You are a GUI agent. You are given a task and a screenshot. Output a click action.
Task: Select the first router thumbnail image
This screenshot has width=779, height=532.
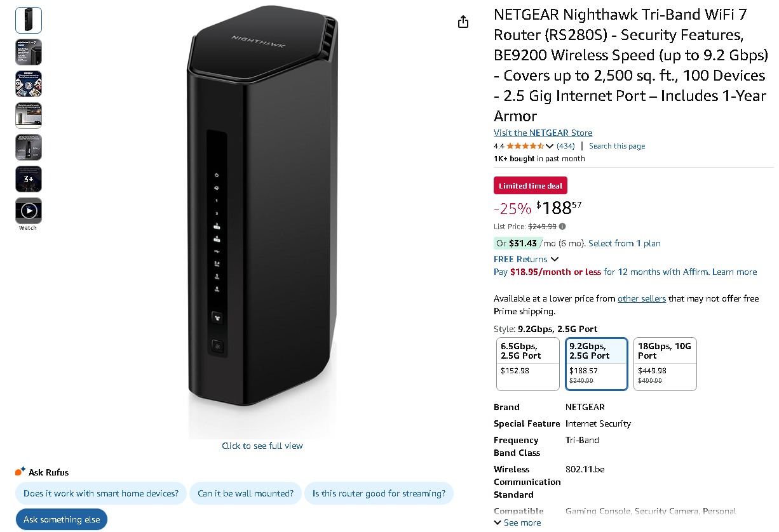(x=29, y=20)
